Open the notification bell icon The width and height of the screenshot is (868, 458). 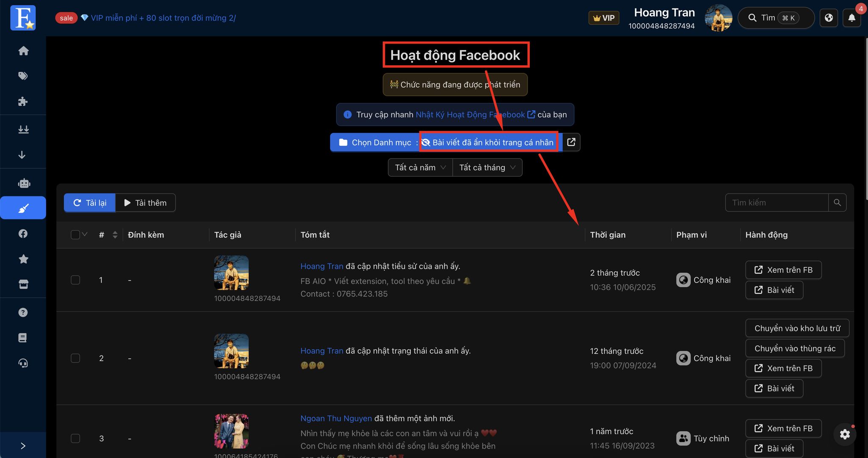(852, 18)
